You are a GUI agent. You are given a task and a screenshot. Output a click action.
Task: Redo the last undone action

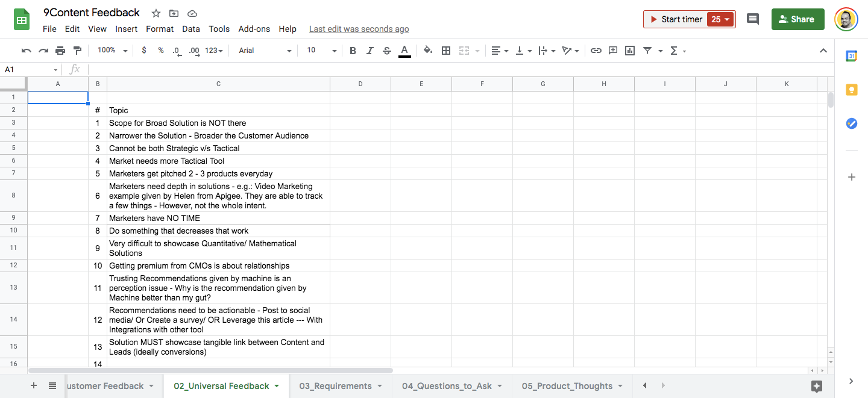43,51
